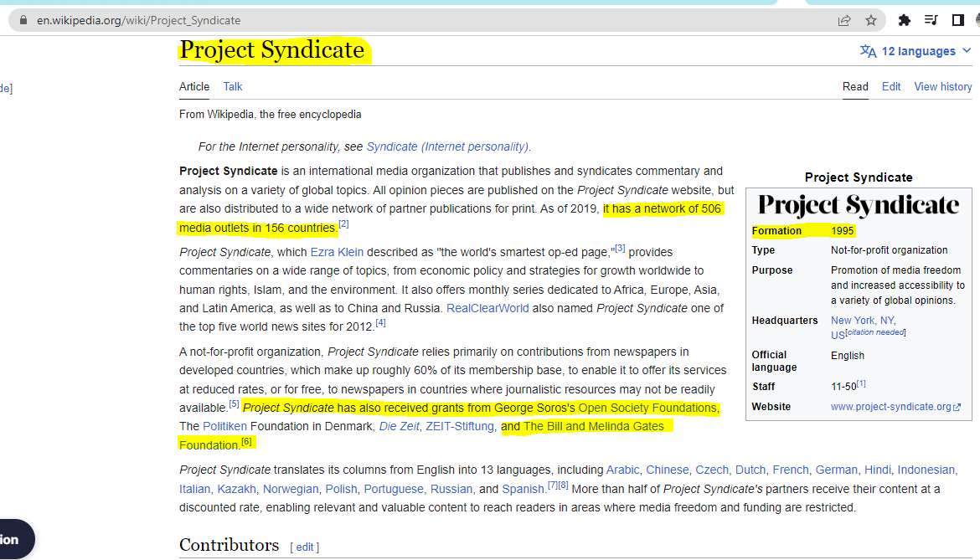Open citation reference [5]

click(234, 404)
